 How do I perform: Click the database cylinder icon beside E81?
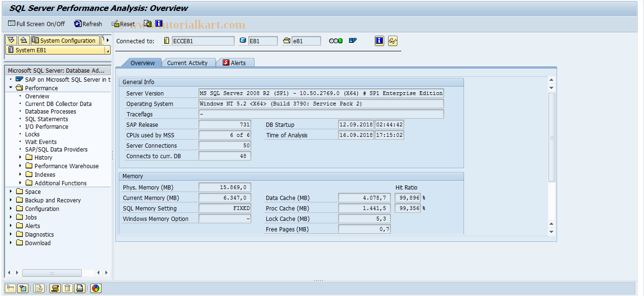coord(243,41)
